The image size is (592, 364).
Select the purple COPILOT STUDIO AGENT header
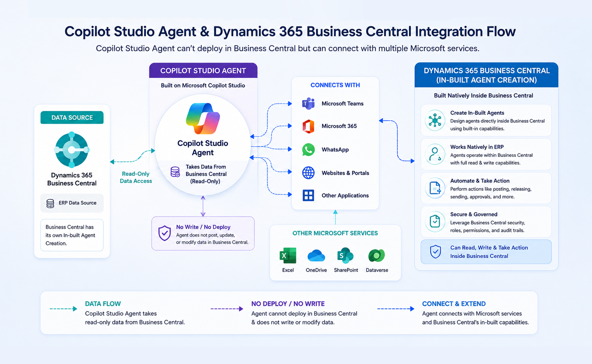point(203,71)
